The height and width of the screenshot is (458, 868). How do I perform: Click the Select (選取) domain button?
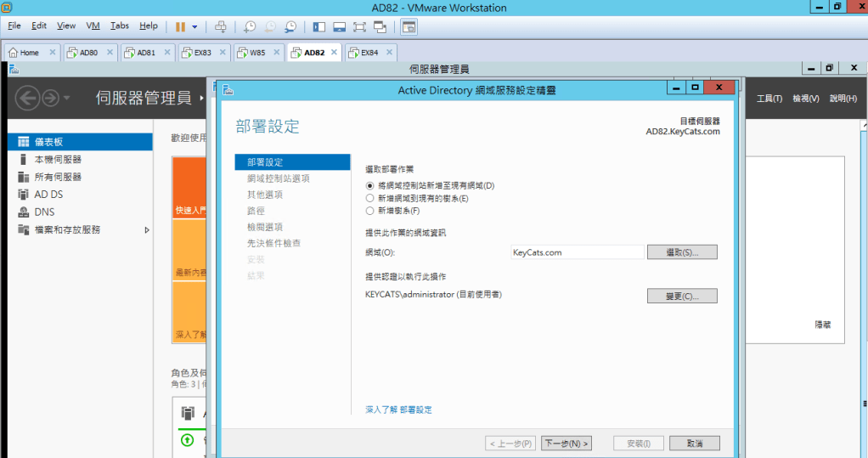pos(682,252)
